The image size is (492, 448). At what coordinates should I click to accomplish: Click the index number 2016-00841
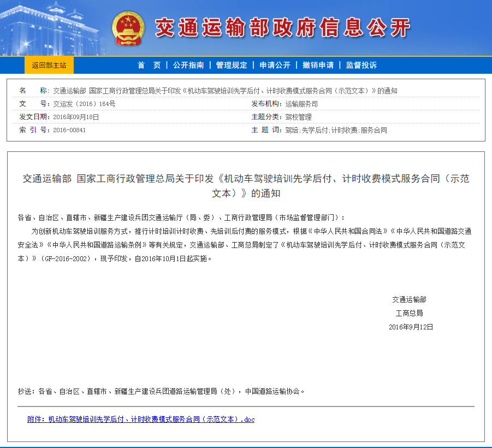69,130
